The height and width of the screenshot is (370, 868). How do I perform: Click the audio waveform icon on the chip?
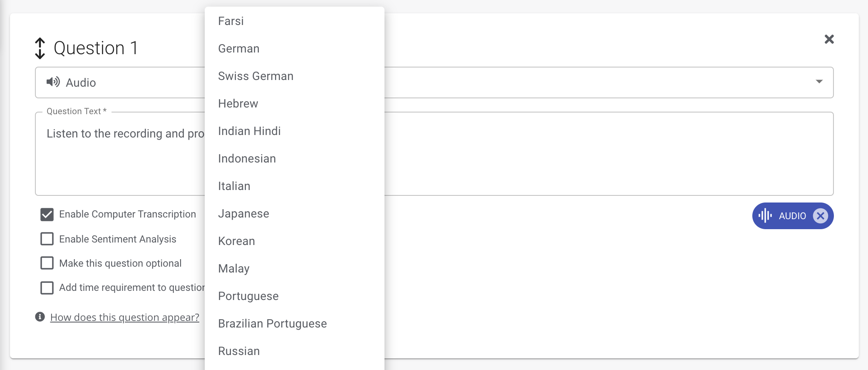pyautogui.click(x=765, y=216)
